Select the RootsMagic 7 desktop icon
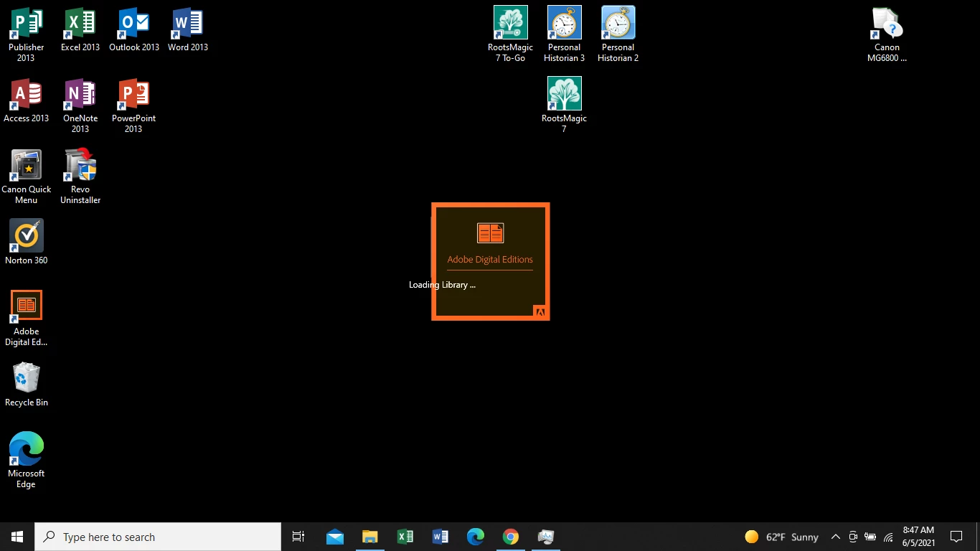The image size is (980, 551). (x=565, y=105)
